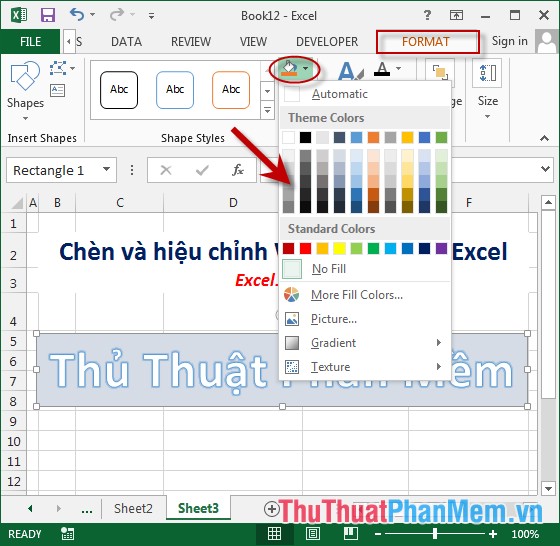Image resolution: width=560 pixels, height=546 pixels.
Task: Switch to the FORMAT tab
Action: [425, 42]
